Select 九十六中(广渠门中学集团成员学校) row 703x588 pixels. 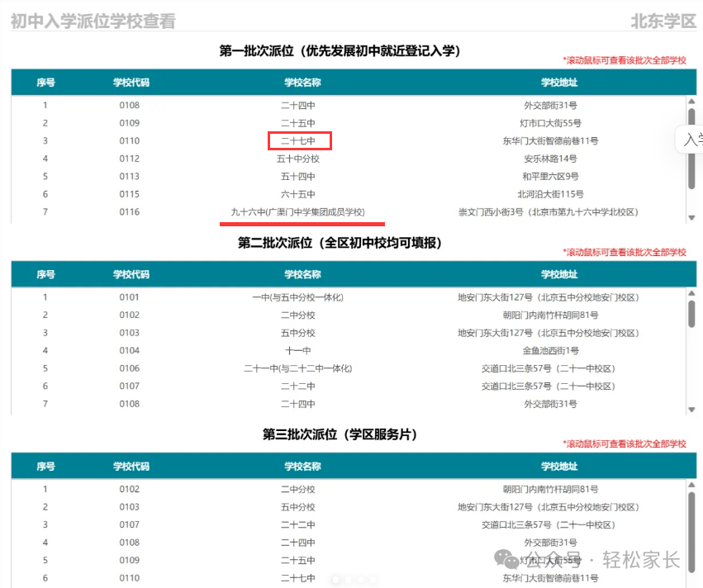(x=354, y=212)
